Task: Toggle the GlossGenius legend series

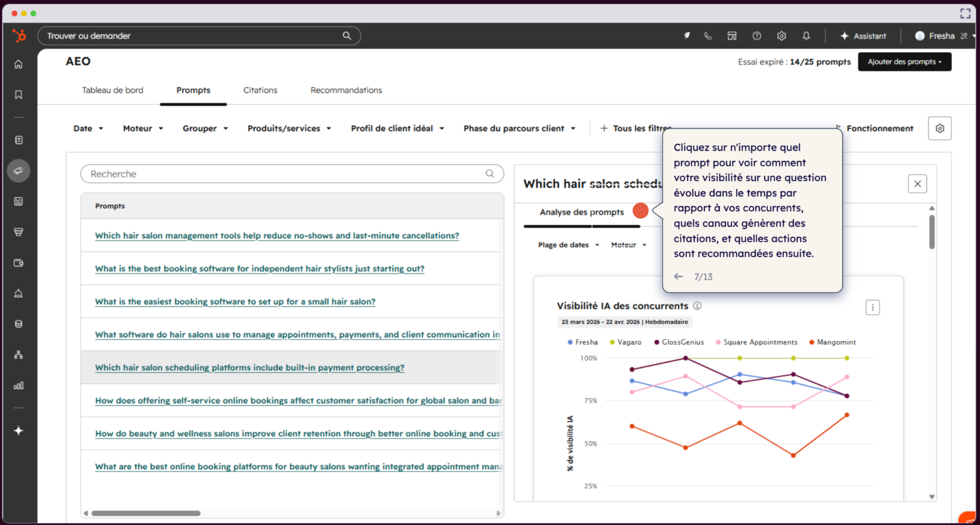Action: pos(679,342)
